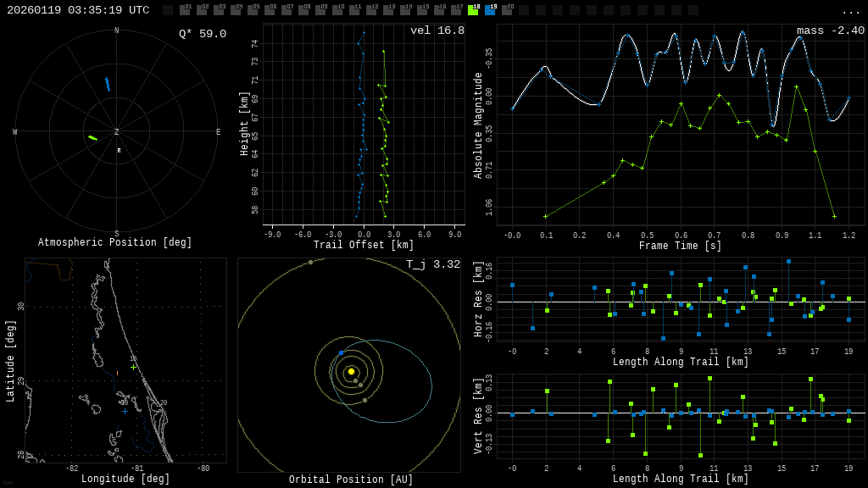
Task: Click station box 10 in top bar
Action: (337, 10)
